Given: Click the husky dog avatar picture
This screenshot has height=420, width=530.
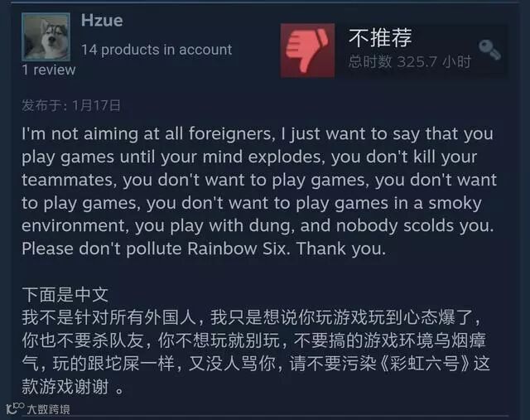Looking at the screenshot, I should click(x=46, y=36).
